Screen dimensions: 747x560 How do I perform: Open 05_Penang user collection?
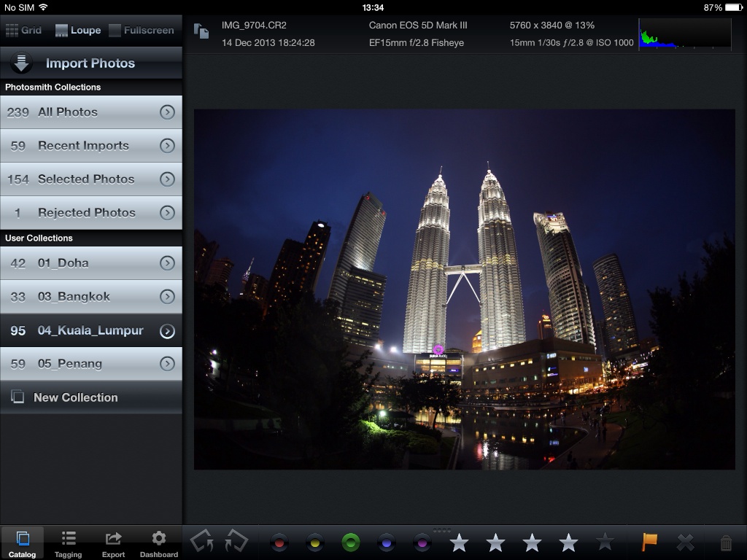(91, 364)
